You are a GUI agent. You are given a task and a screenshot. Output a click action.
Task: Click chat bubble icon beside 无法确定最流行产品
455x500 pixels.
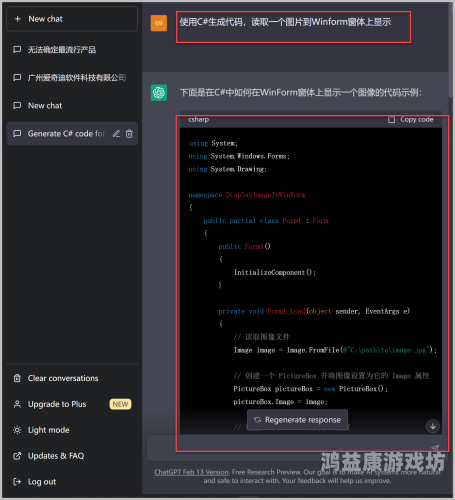point(17,50)
